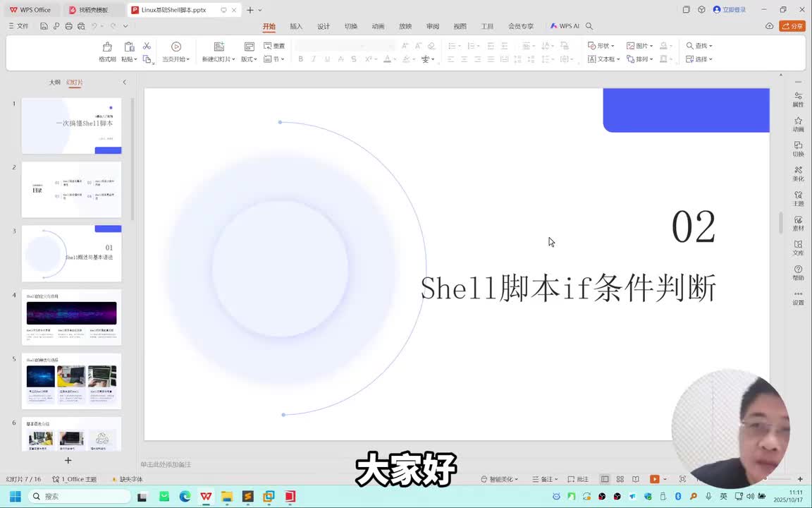
Task: Open the 开始 (Home) ribbon tab
Action: [269, 26]
